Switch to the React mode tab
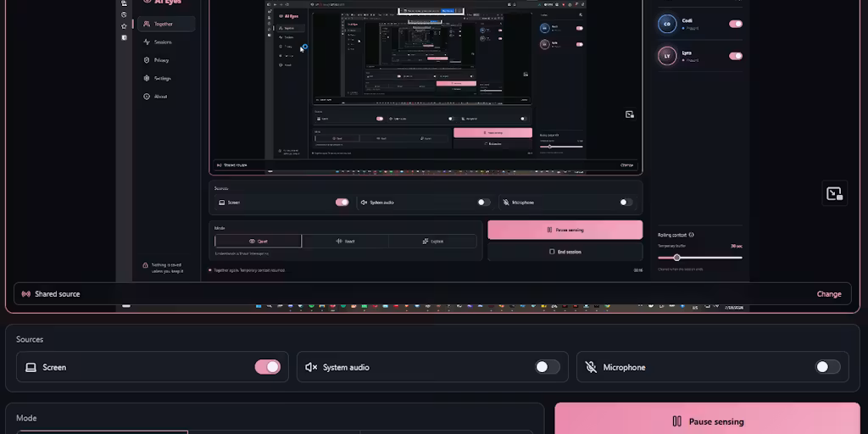868x434 pixels. pos(346,242)
